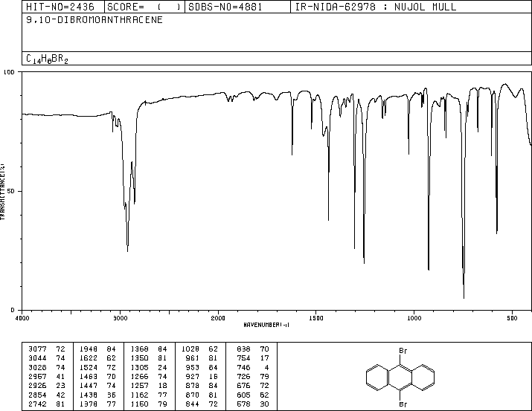The image size is (532, 411).
Task: Click transmittance value 36 beside 1438
Action: pyautogui.click(x=112, y=395)
